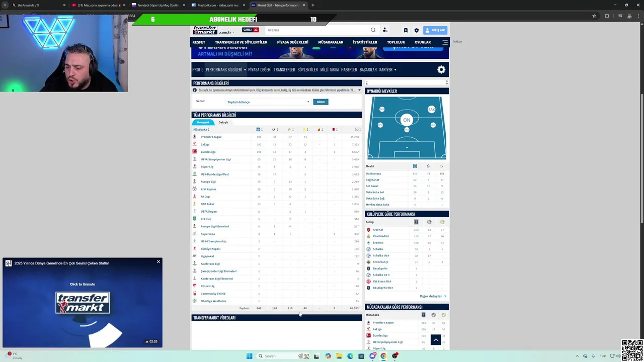
Task: Click the ON position marker on the pitch
Action: point(407,120)
